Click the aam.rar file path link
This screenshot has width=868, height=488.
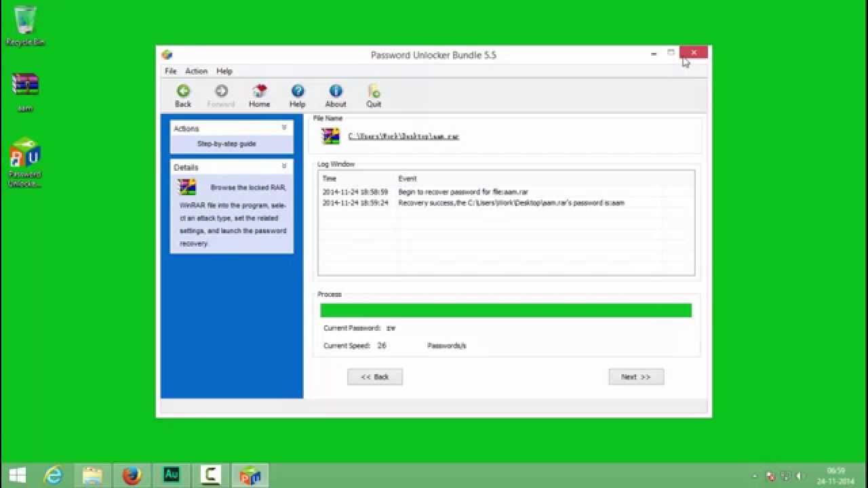coord(403,136)
